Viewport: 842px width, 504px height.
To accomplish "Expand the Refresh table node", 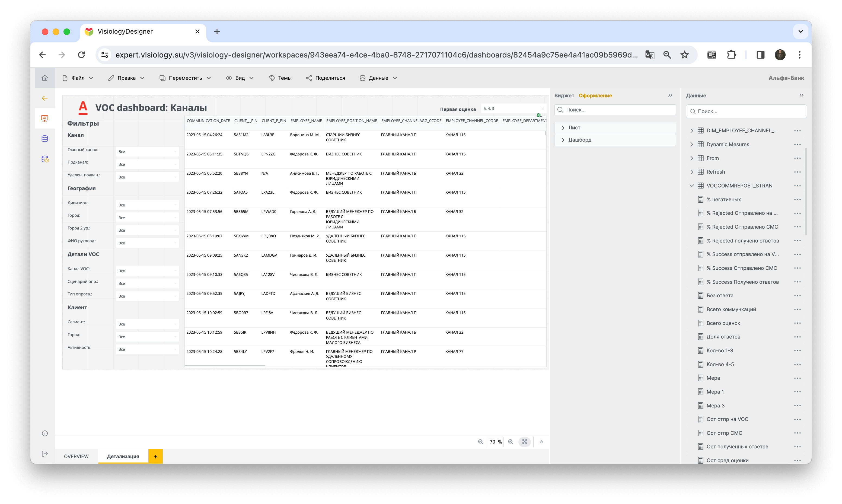I will coord(692,172).
